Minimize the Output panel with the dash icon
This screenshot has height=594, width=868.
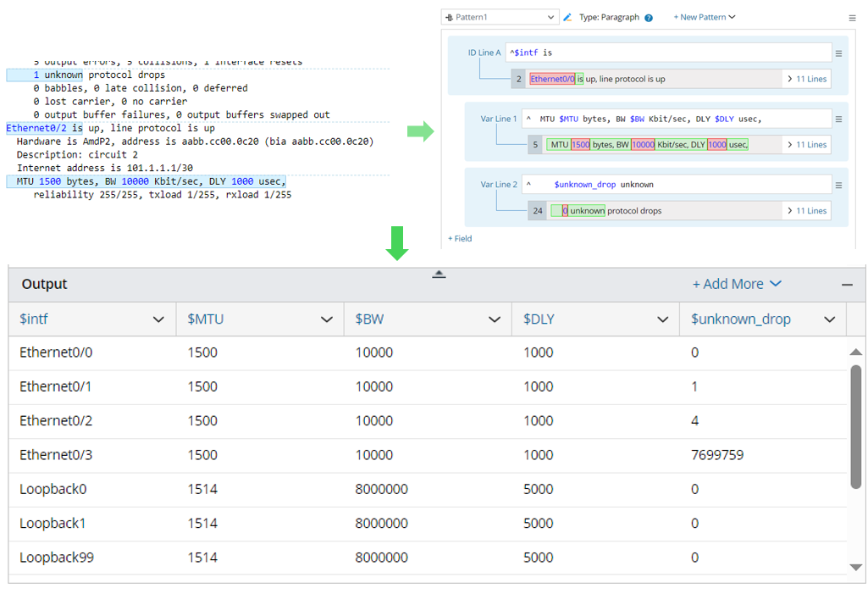pyautogui.click(x=847, y=285)
